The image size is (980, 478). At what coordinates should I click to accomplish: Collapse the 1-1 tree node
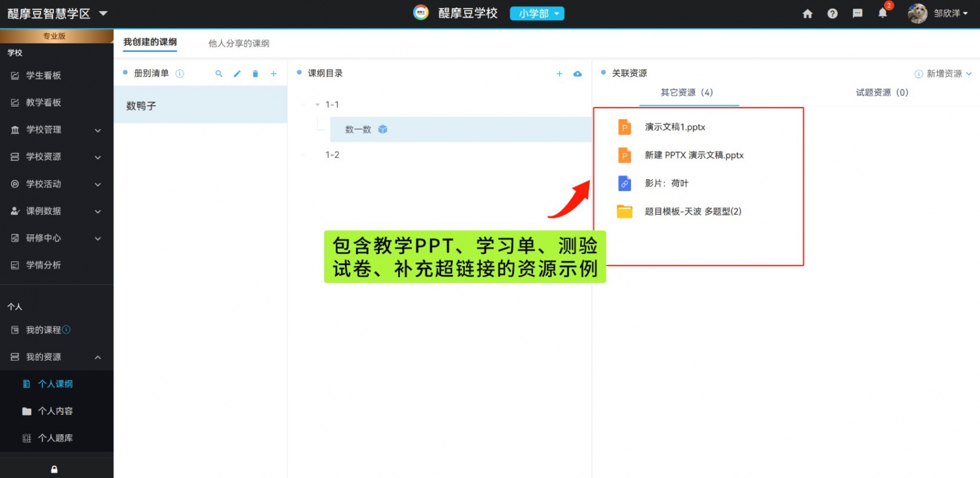click(x=317, y=105)
